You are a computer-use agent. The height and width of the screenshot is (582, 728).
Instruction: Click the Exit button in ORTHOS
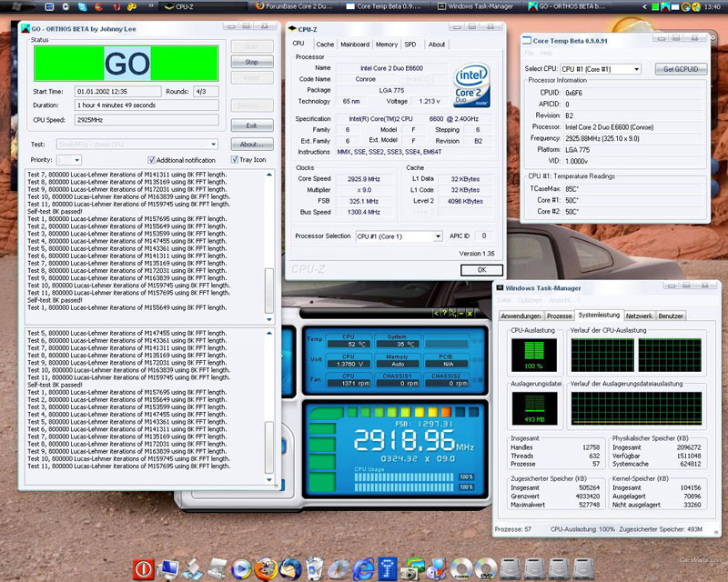252,125
